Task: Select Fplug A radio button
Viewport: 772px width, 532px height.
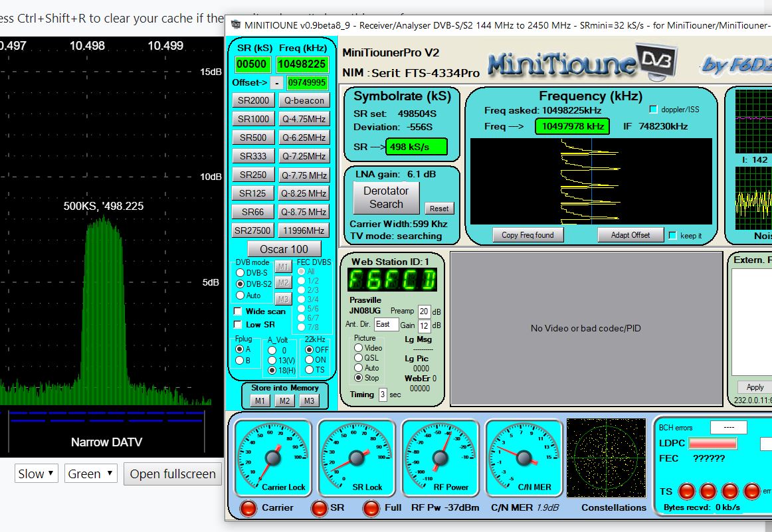Action: click(x=239, y=349)
